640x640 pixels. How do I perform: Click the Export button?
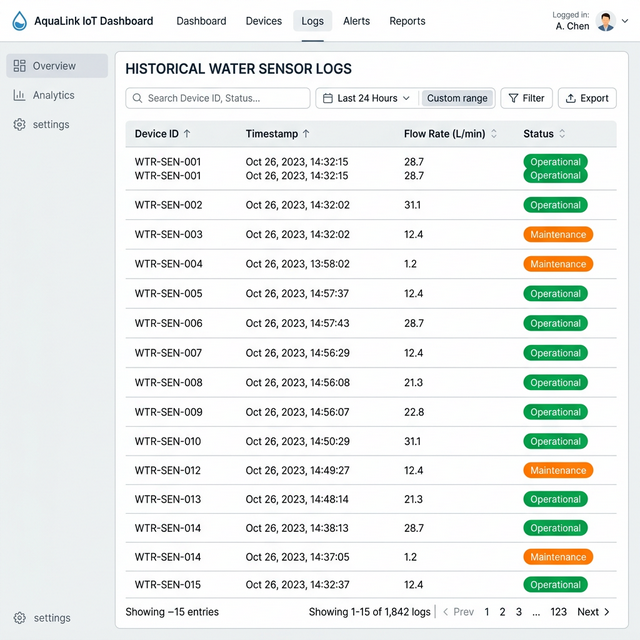click(587, 98)
